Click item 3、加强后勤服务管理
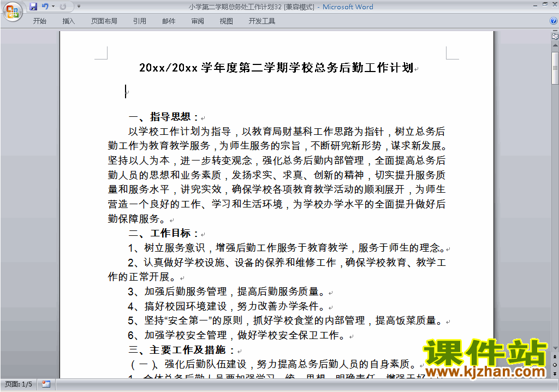 227,292
